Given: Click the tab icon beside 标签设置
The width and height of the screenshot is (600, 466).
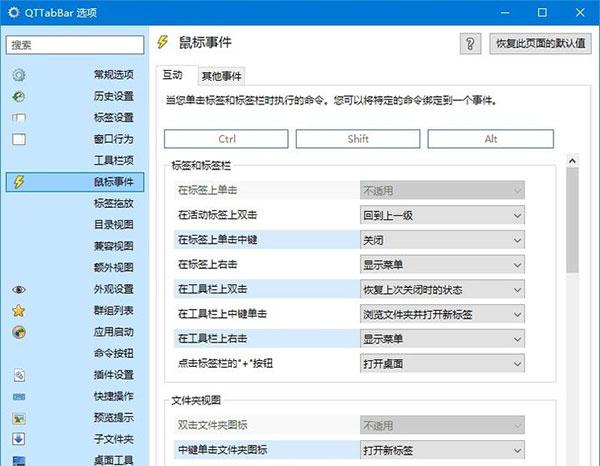Looking at the screenshot, I should click(19, 117).
